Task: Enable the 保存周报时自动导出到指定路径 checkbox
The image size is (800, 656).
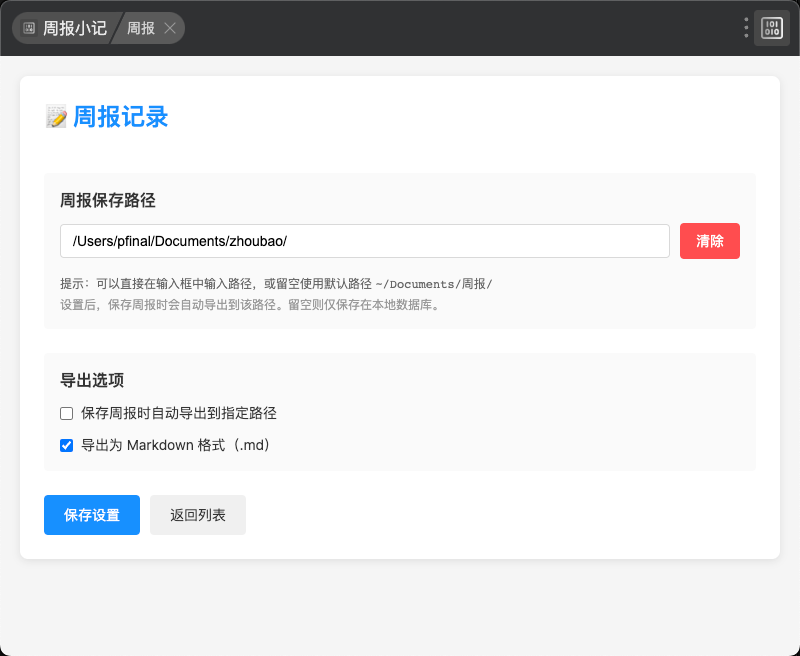Action: [67, 413]
